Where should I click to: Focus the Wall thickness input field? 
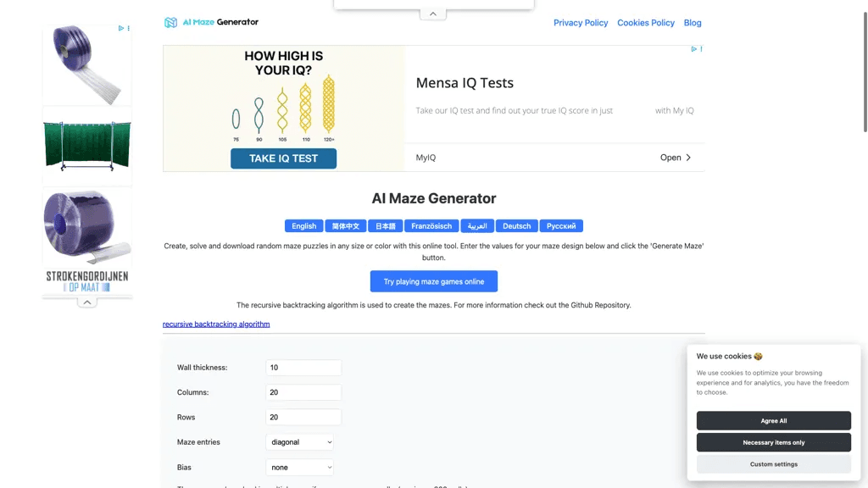pyautogui.click(x=303, y=368)
